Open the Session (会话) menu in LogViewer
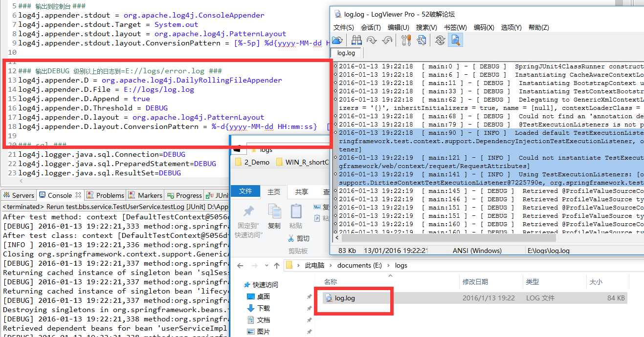 coord(371,27)
